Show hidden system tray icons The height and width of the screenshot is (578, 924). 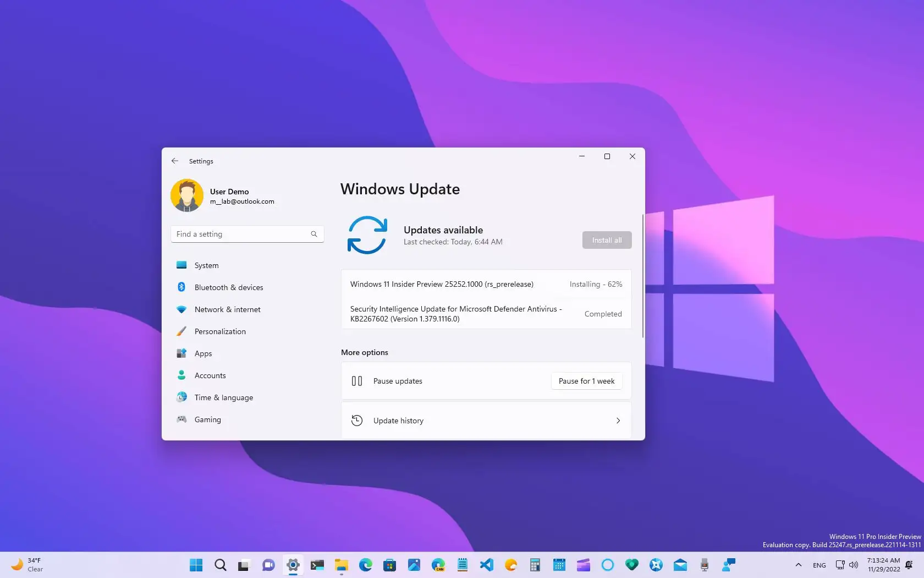(799, 565)
